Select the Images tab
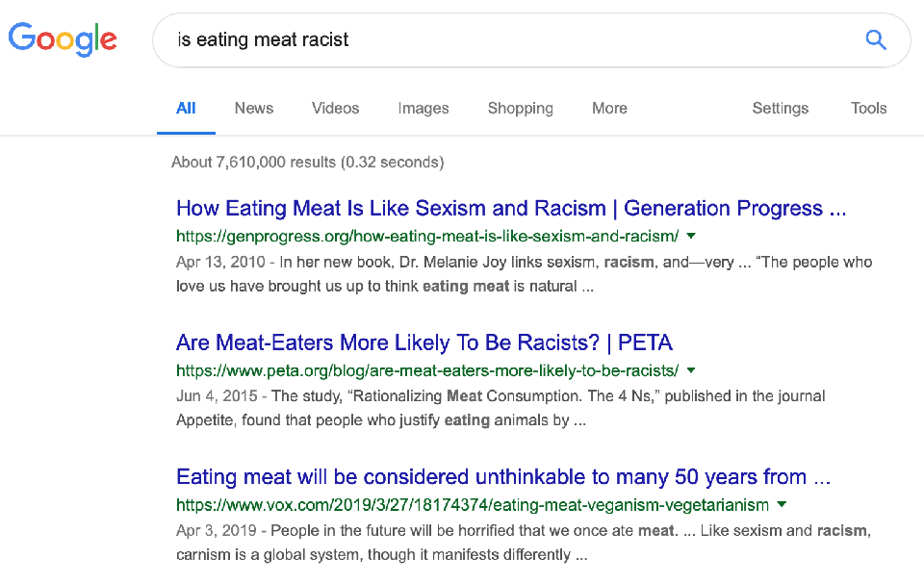Image resolution: width=924 pixels, height=583 pixels. click(x=423, y=108)
